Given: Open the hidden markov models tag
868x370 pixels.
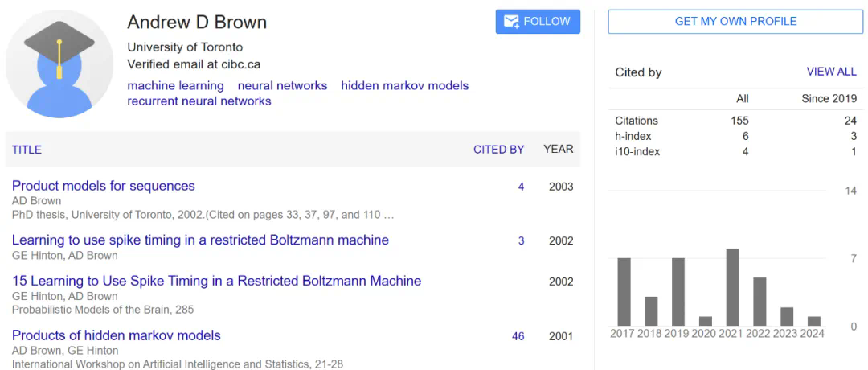Looking at the screenshot, I should coord(404,85).
